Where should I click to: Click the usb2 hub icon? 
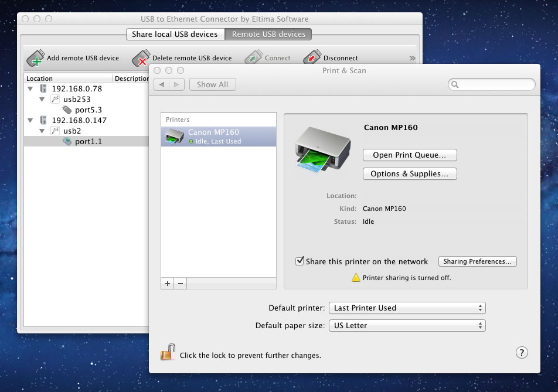click(x=55, y=131)
